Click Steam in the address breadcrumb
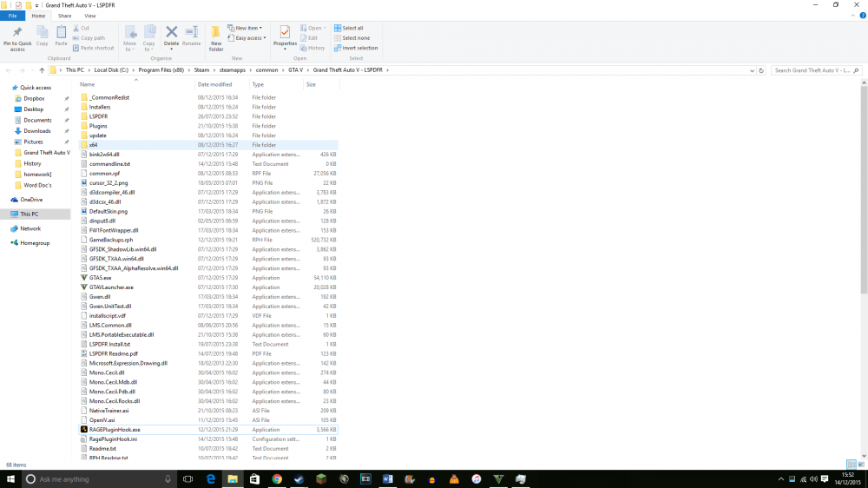This screenshot has width=868, height=488. coord(201,70)
